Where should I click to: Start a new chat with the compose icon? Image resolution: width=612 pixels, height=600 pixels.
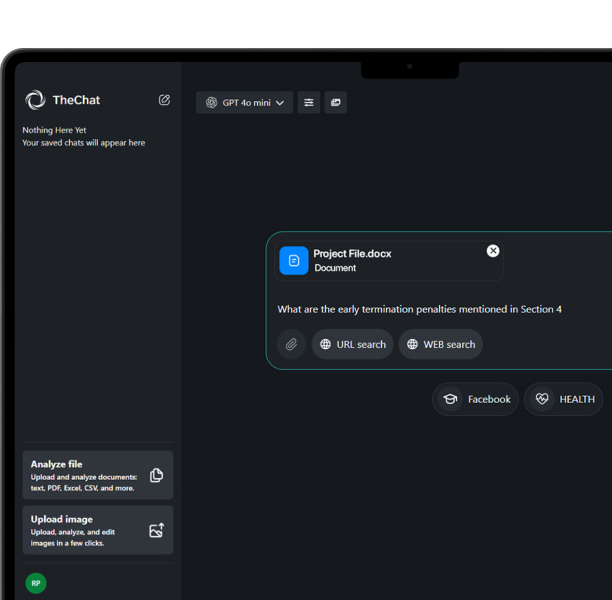(x=164, y=100)
